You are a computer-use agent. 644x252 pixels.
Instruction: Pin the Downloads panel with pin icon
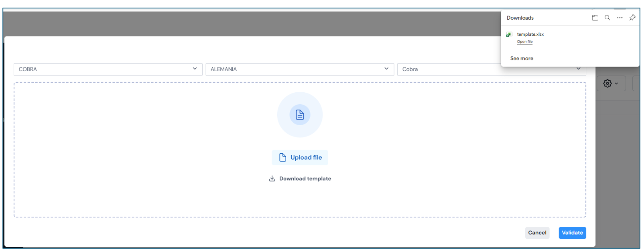[x=632, y=18]
